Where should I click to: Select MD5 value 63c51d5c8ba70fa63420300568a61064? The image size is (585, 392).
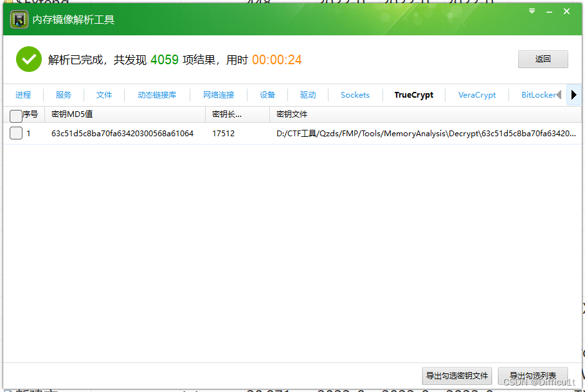[x=122, y=133]
